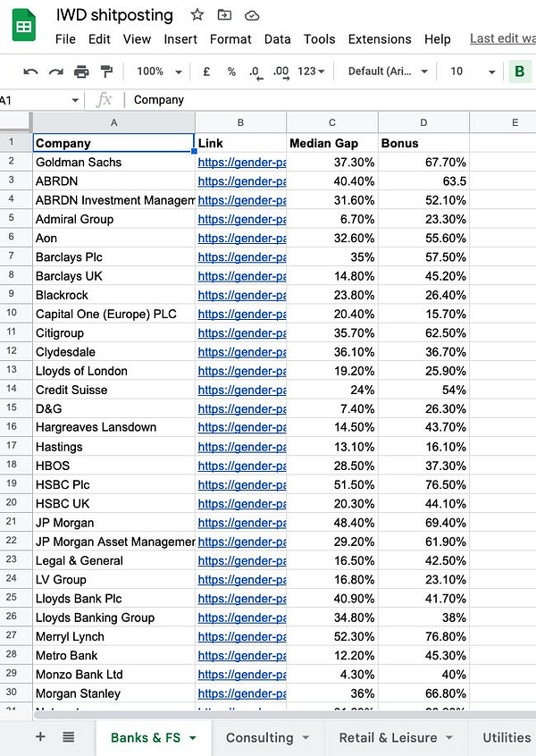Click the horizontal scrollbar

(x=284, y=715)
